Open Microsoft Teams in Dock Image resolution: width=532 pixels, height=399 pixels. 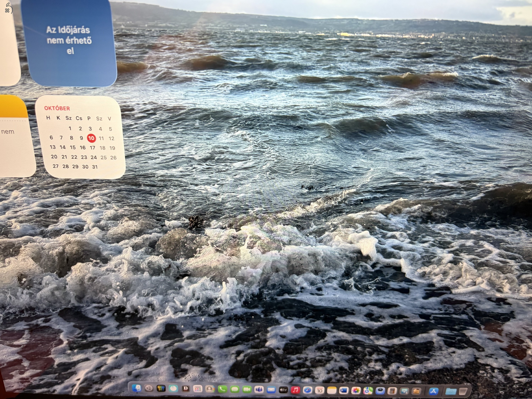pyautogui.click(x=259, y=389)
